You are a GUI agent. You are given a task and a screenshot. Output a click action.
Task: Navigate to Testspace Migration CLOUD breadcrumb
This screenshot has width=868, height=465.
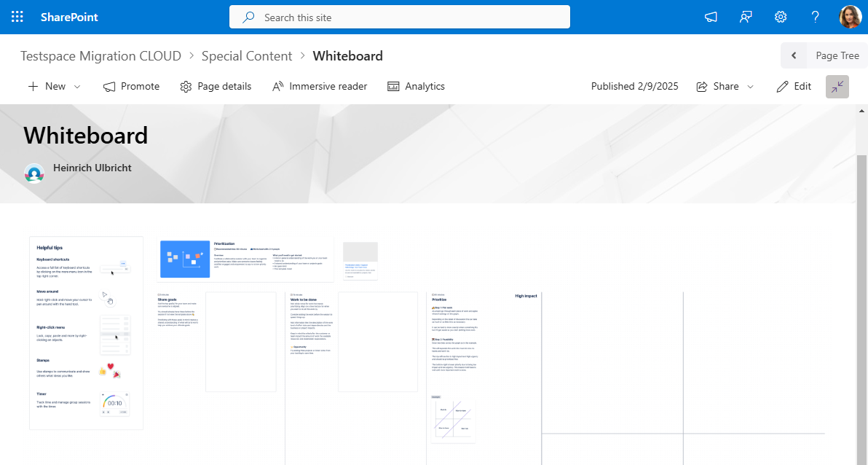point(100,55)
